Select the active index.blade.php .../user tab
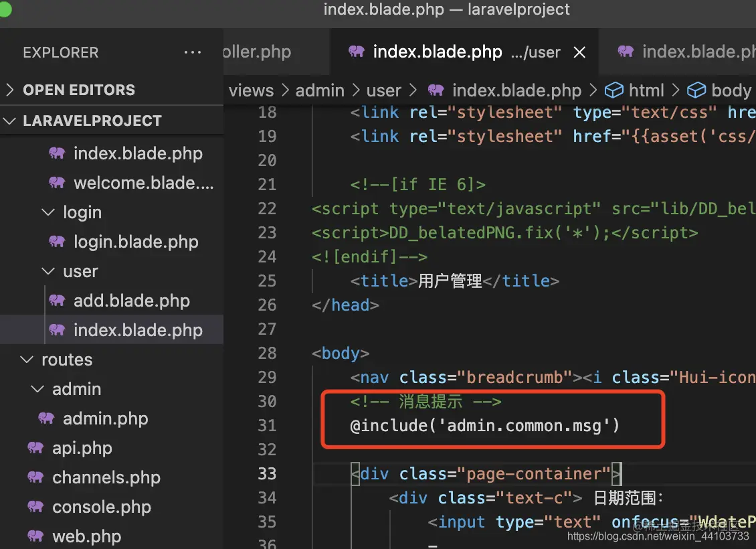756x549 pixels. point(464,52)
